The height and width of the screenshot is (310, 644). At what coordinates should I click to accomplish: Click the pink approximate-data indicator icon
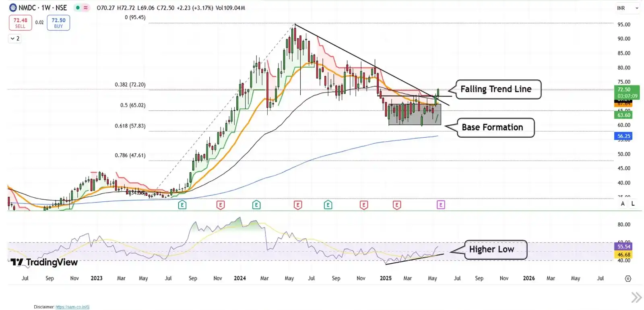point(86,8)
